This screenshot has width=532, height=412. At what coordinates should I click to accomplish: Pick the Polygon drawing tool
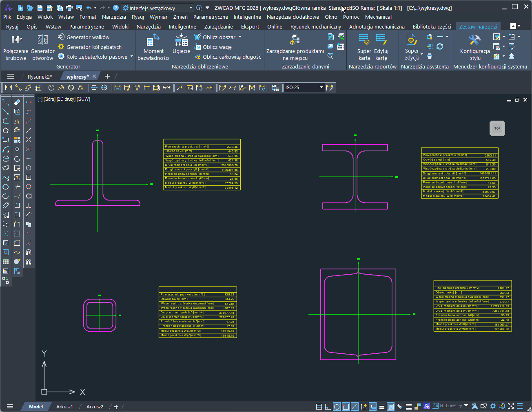6,130
